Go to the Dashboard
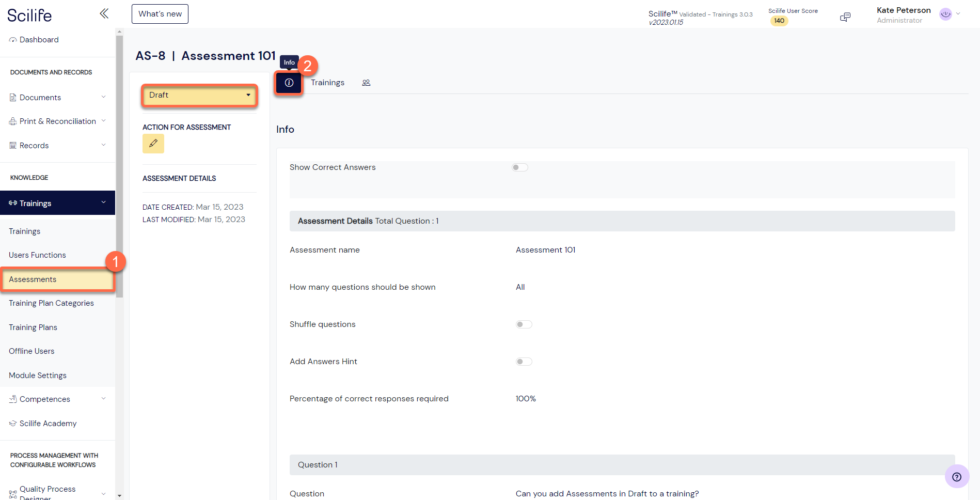Viewport: 980px width, 500px height. 39,39
